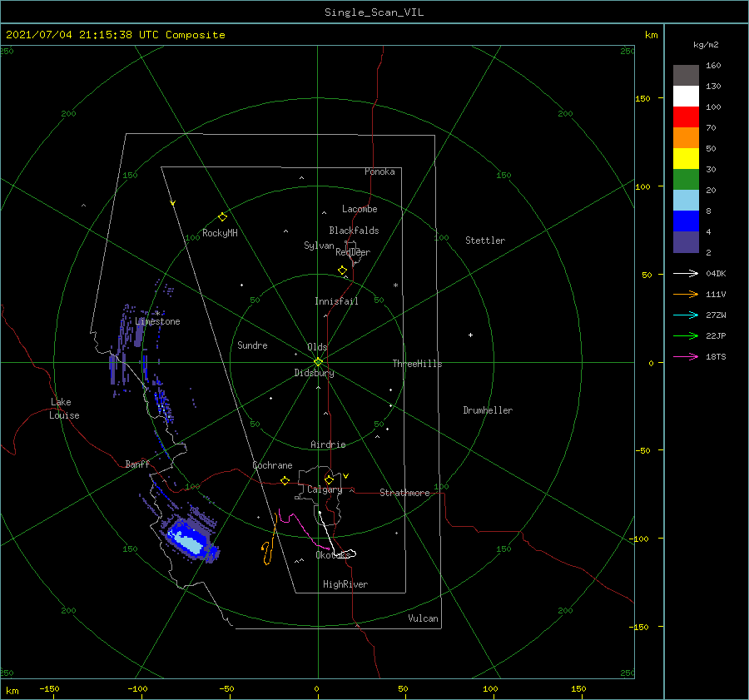Click the magenta 18TS storm track line
Viewport: 749px width, 700px height.
click(x=304, y=528)
